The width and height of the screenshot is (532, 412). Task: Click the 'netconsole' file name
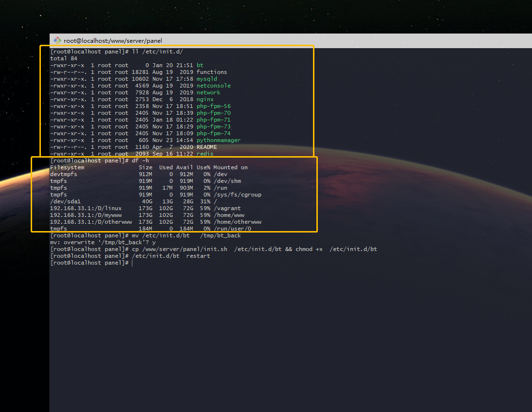pyautogui.click(x=213, y=86)
